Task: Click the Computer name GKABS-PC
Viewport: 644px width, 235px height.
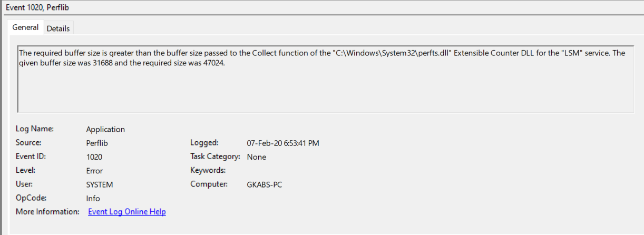Action: (x=265, y=184)
